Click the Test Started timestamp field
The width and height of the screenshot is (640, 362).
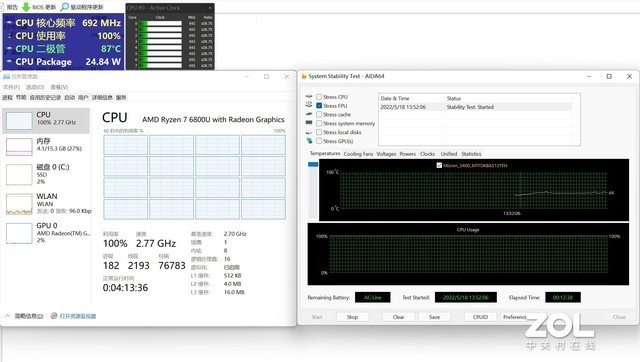[466, 298]
